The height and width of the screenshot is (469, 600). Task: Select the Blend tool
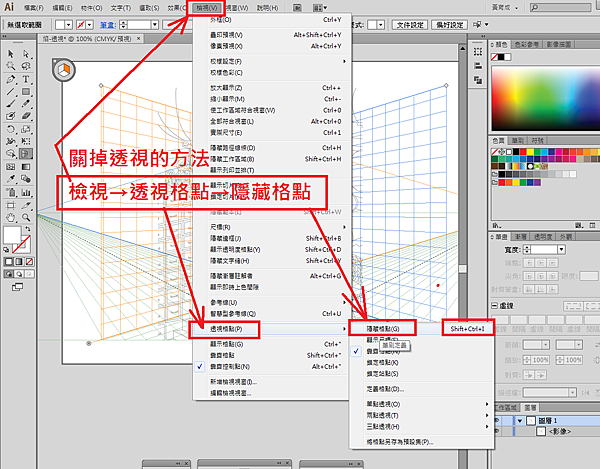26,179
